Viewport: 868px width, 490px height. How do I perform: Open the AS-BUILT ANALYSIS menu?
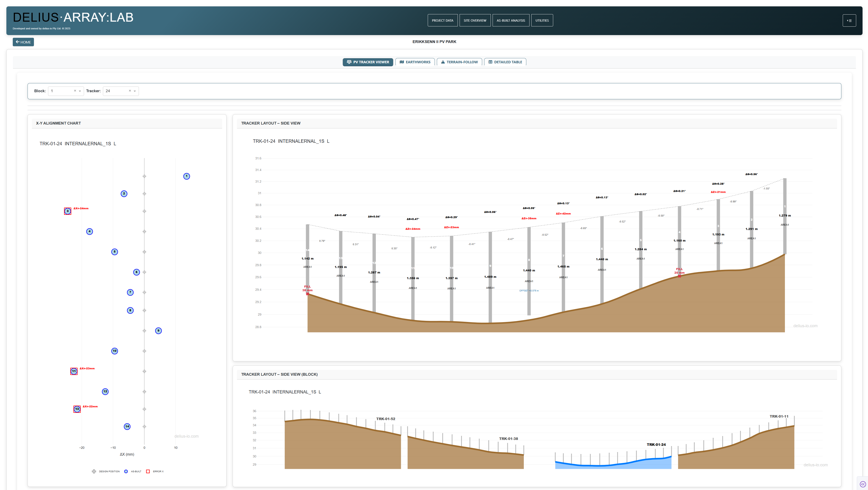(x=511, y=20)
